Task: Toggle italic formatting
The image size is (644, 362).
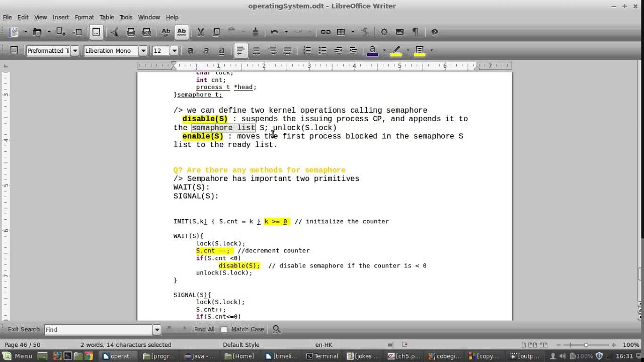Action: point(206,50)
